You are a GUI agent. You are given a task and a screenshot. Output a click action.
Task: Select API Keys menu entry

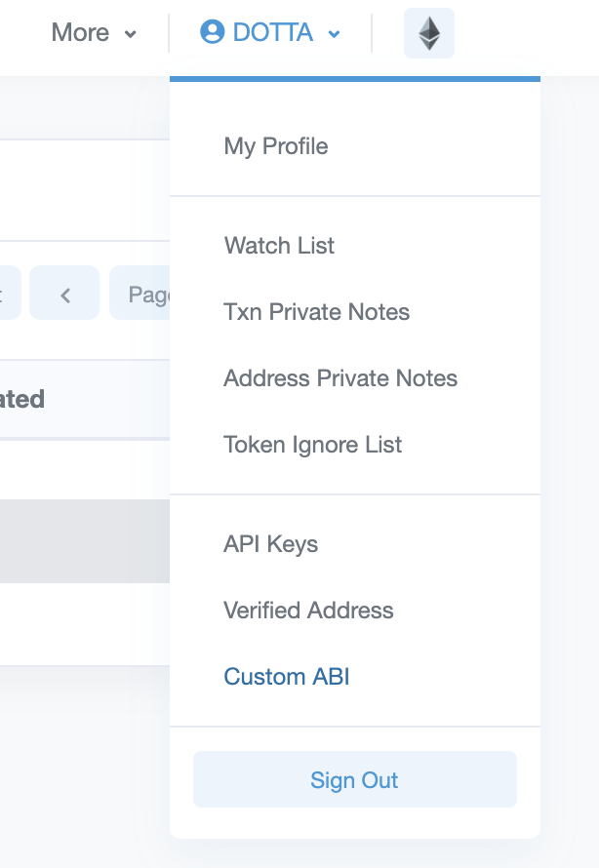(x=270, y=544)
